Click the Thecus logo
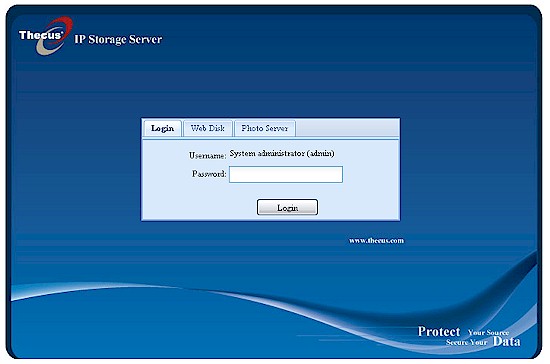 click(46, 36)
